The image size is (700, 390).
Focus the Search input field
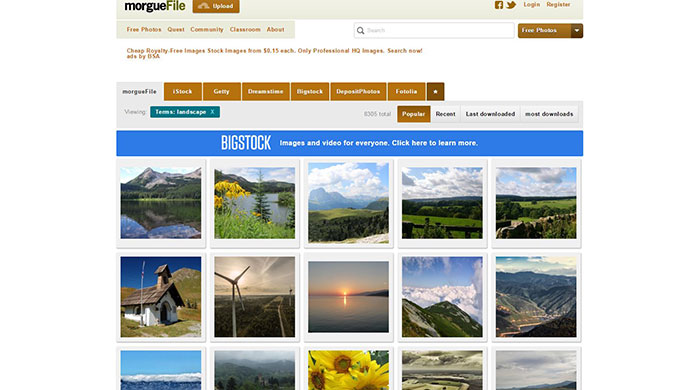(434, 30)
